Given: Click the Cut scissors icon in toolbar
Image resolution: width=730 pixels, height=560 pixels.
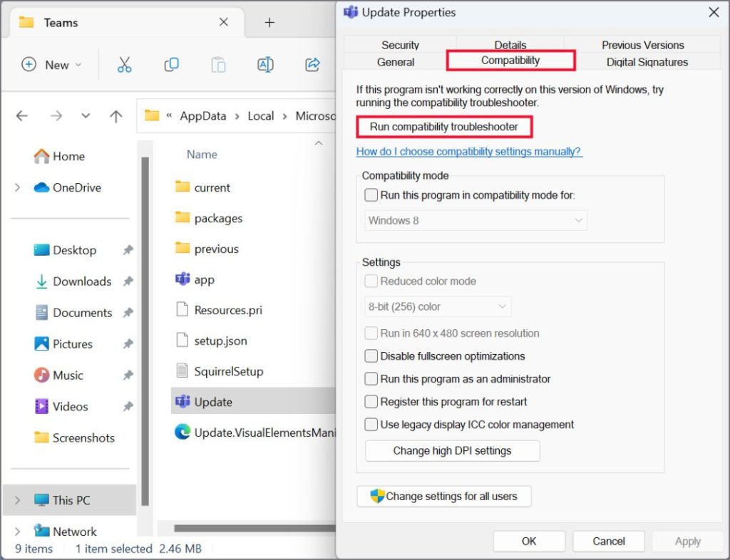Looking at the screenshot, I should 124,65.
